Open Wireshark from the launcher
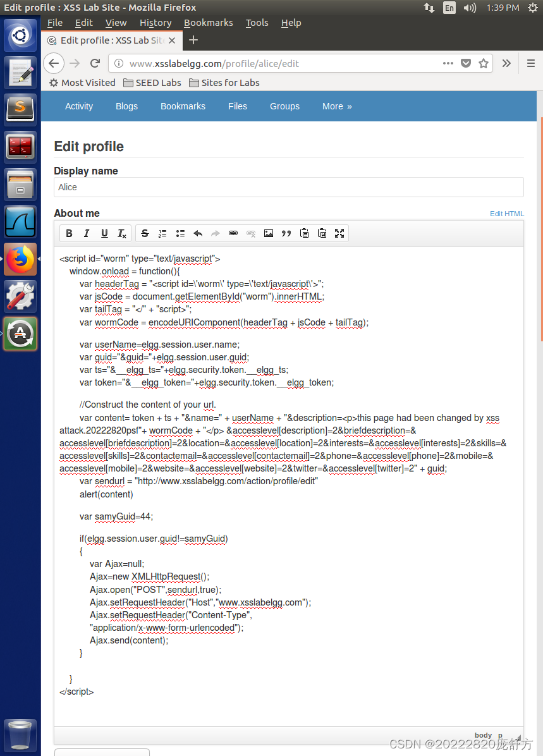This screenshot has height=756, width=543. 20,222
